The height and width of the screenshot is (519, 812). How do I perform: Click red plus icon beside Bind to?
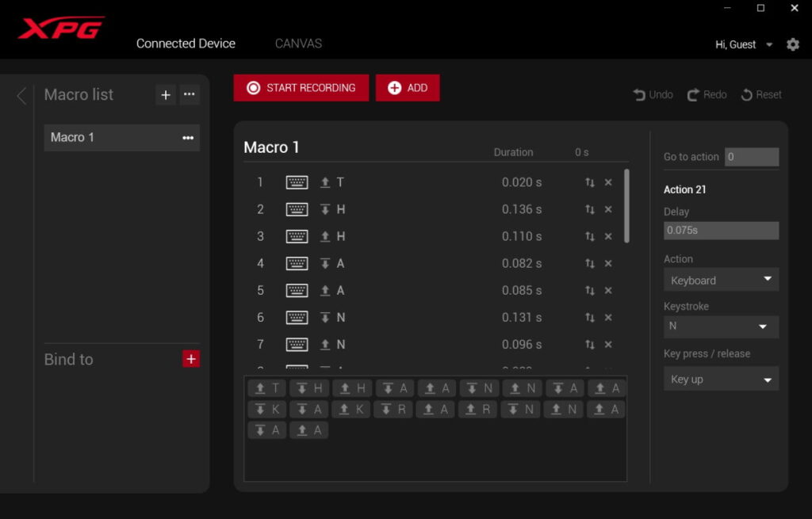[x=191, y=359]
